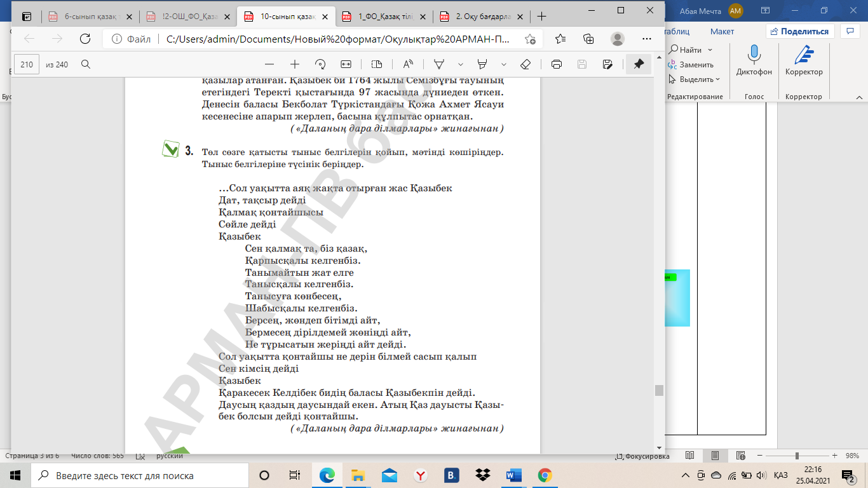Print the PDF document
Screen dimensions: 868x488
(x=557, y=64)
